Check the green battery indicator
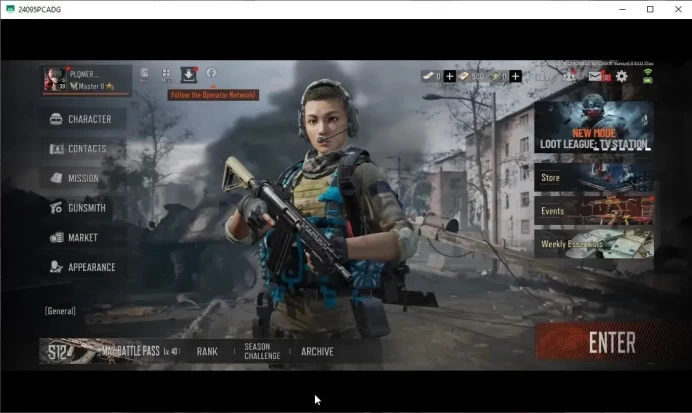This screenshot has width=692, height=413. [648, 80]
